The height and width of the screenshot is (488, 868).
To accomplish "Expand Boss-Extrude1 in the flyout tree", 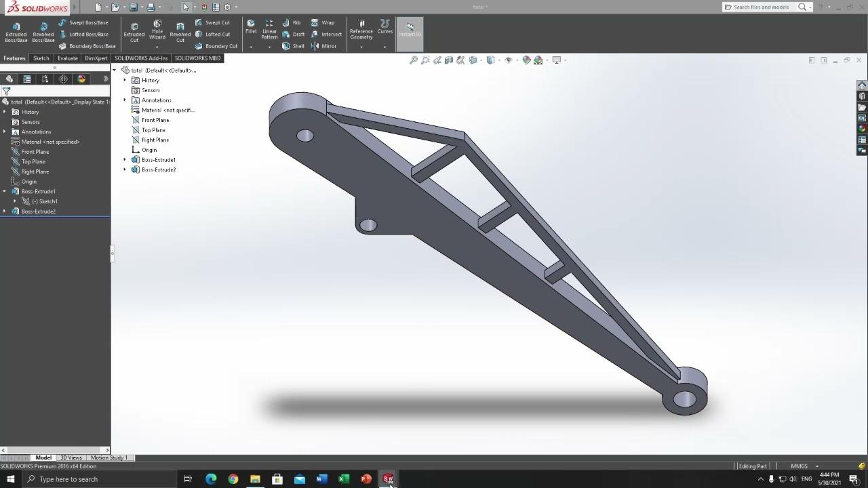I will (125, 160).
